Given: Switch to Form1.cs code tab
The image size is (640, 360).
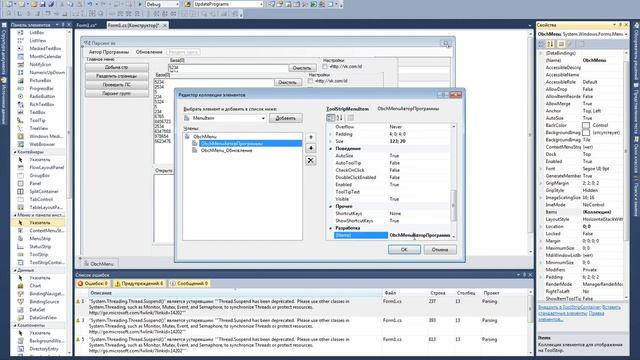Looking at the screenshot, I should tap(87, 25).
